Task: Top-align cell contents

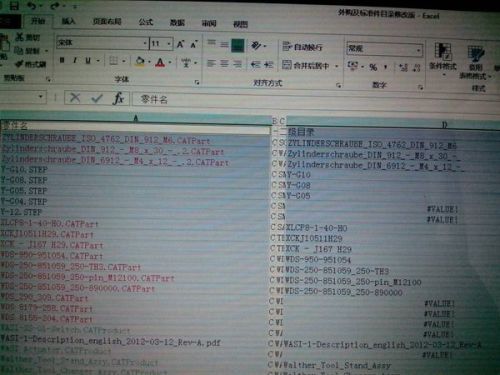Action: pyautogui.click(x=211, y=42)
